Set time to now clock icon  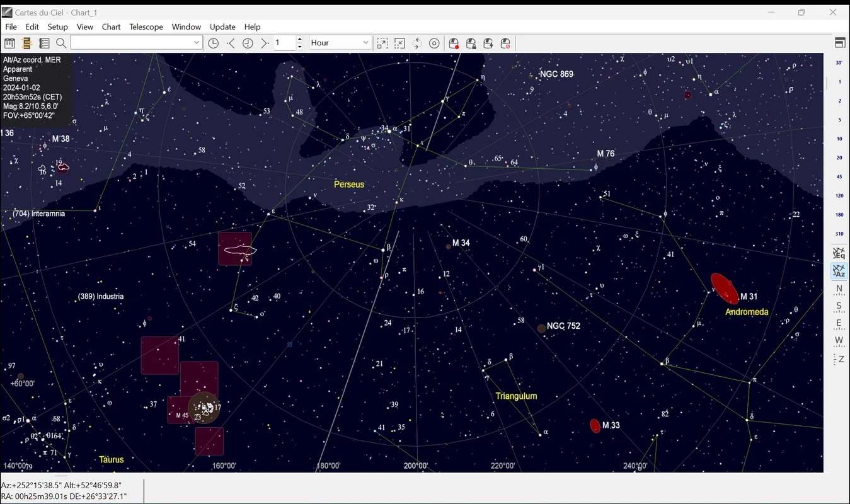click(214, 43)
